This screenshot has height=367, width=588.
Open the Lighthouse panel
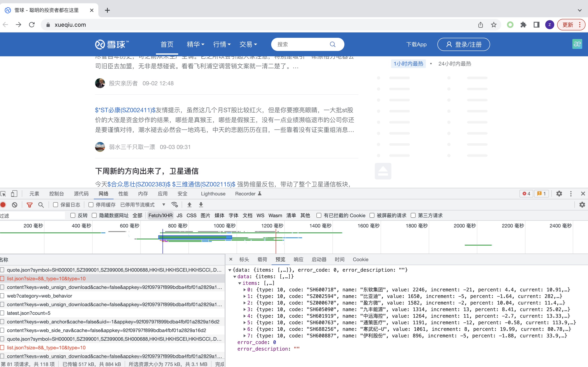pos(213,194)
